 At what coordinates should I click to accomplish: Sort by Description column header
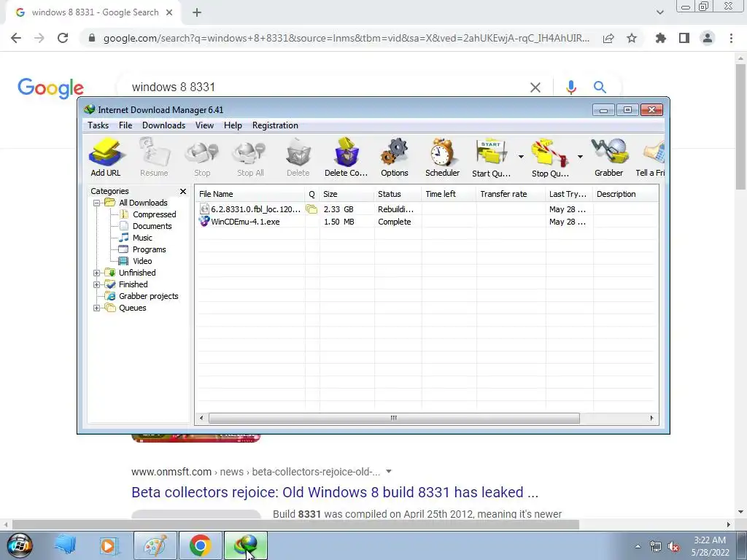tap(626, 194)
